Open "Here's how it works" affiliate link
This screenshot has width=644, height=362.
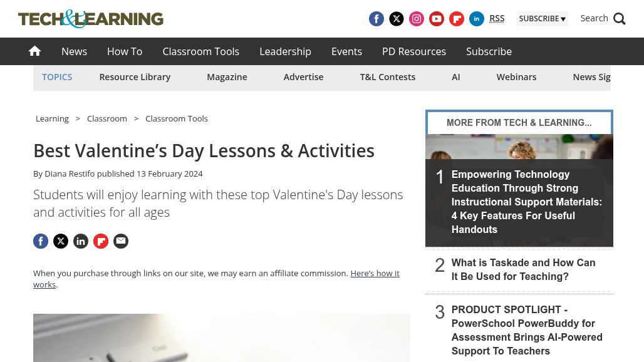(x=375, y=274)
